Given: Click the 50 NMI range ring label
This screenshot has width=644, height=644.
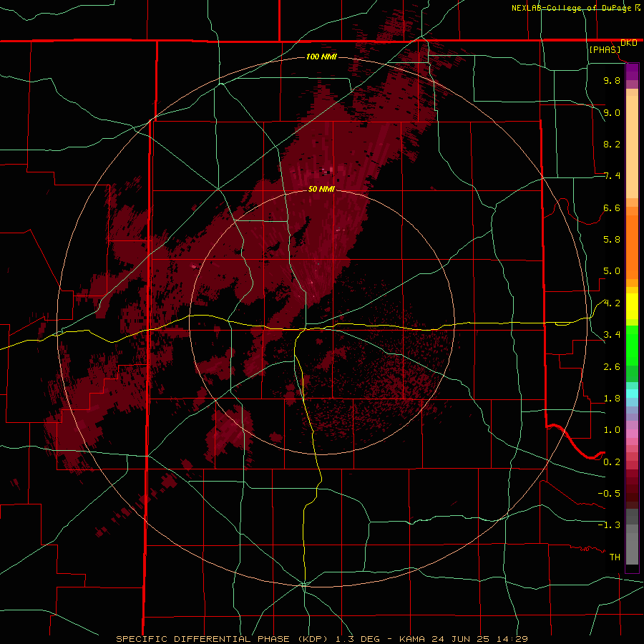Looking at the screenshot, I should point(321,189).
